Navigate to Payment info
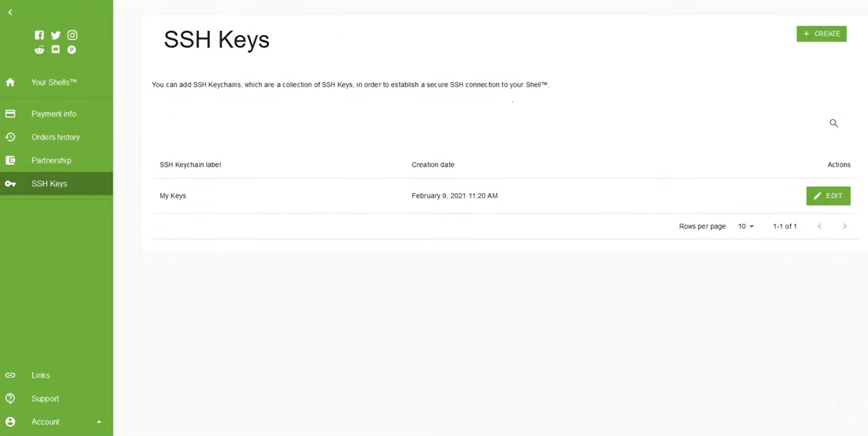 click(x=54, y=113)
